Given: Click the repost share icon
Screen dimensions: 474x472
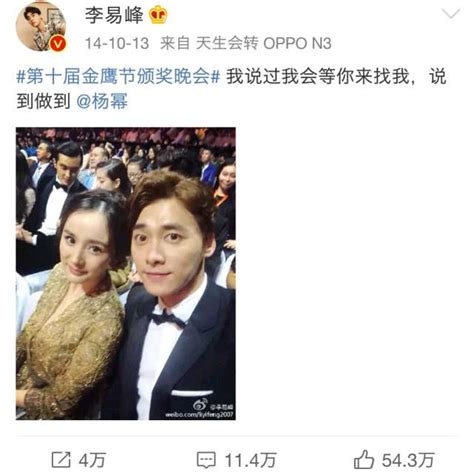Looking at the screenshot, I should 61,460.
